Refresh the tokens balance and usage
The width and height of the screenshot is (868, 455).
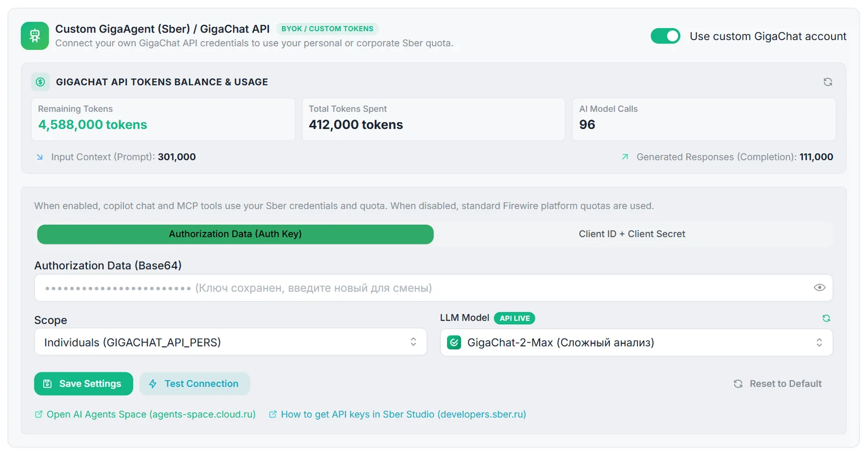pos(828,82)
